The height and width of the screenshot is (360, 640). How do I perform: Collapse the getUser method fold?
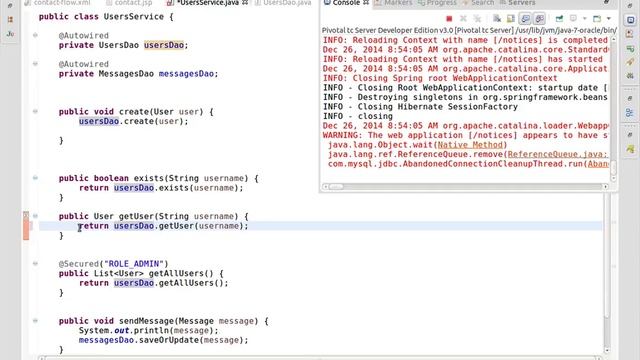click(x=35, y=216)
